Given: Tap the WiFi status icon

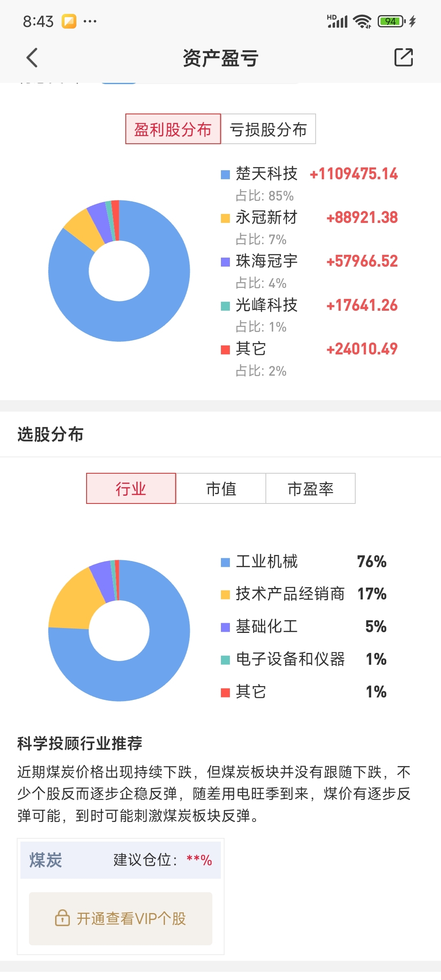Looking at the screenshot, I should point(362,21).
